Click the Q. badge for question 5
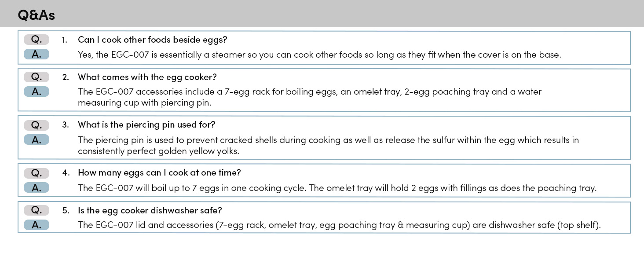644x264 pixels. click(37, 210)
